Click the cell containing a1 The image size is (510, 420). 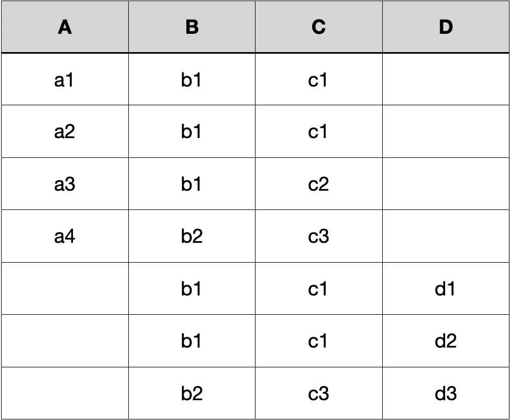[64, 80]
